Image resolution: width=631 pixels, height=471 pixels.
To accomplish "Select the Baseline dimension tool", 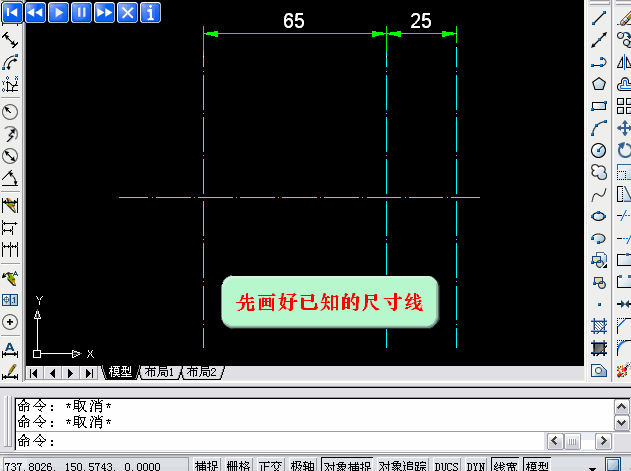I will pyautogui.click(x=10, y=227).
